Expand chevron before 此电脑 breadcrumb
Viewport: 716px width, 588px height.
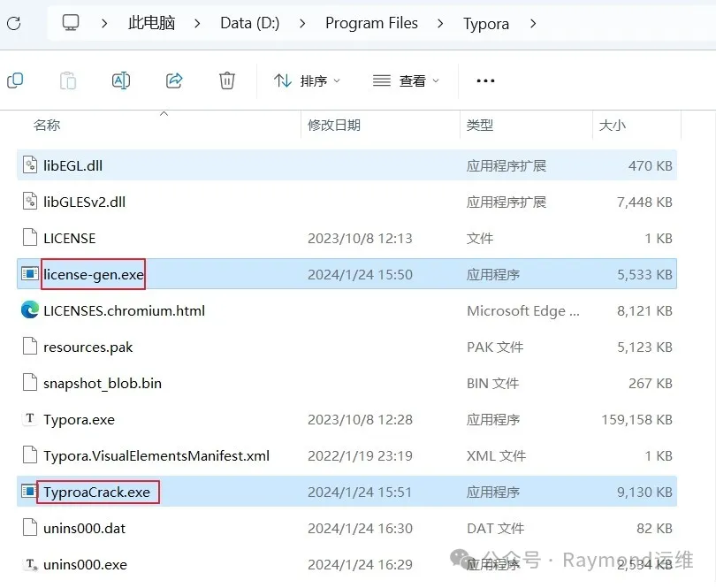[x=104, y=23]
